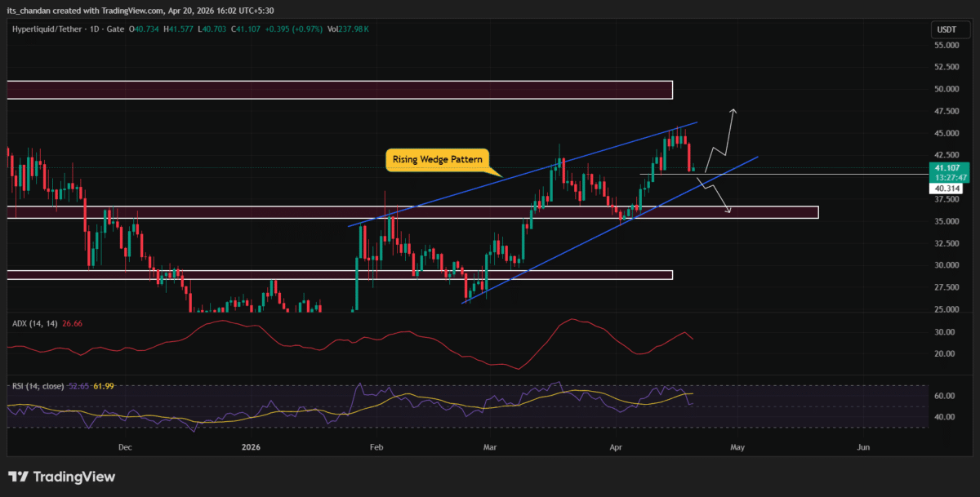This screenshot has height=497, width=980.
Task: Click the Feb label on time axis
Action: click(x=376, y=447)
